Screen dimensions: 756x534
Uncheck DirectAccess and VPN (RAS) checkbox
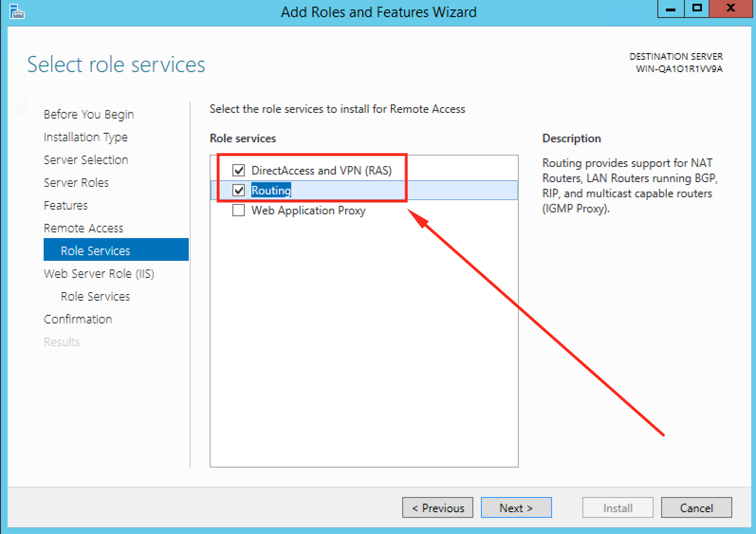coord(239,170)
